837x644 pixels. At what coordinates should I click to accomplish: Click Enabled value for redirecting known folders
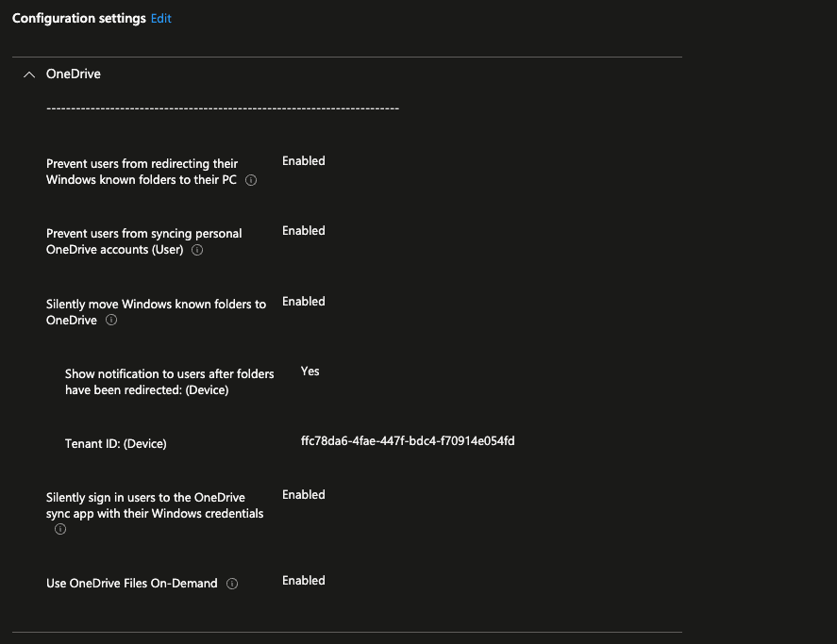tap(303, 161)
